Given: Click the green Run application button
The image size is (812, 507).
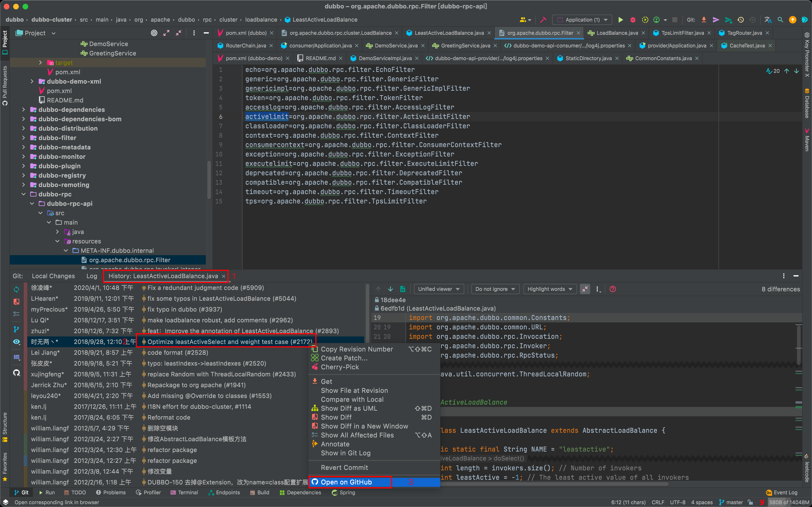Looking at the screenshot, I should pos(620,20).
